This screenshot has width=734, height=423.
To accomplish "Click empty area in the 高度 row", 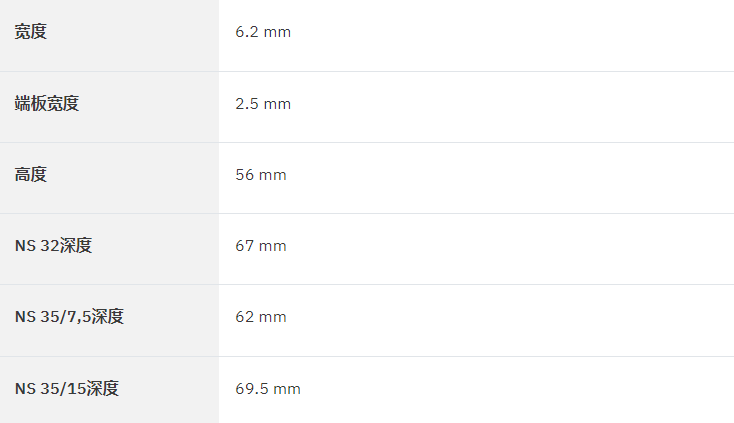I will (510, 178).
